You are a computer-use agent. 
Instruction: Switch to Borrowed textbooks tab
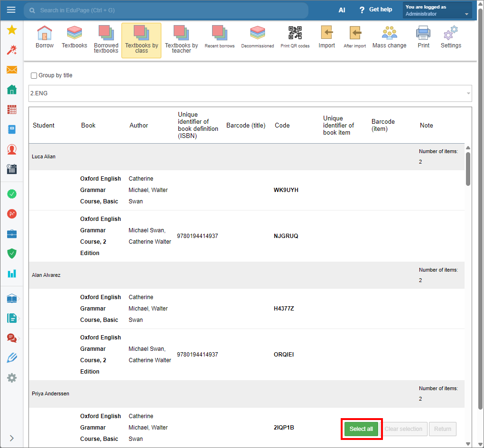[106, 40]
